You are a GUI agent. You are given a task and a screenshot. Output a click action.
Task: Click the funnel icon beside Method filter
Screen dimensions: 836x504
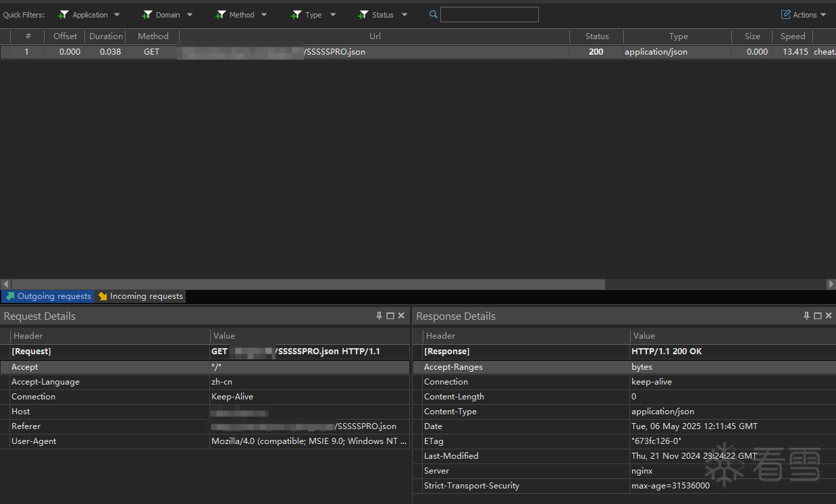[220, 14]
